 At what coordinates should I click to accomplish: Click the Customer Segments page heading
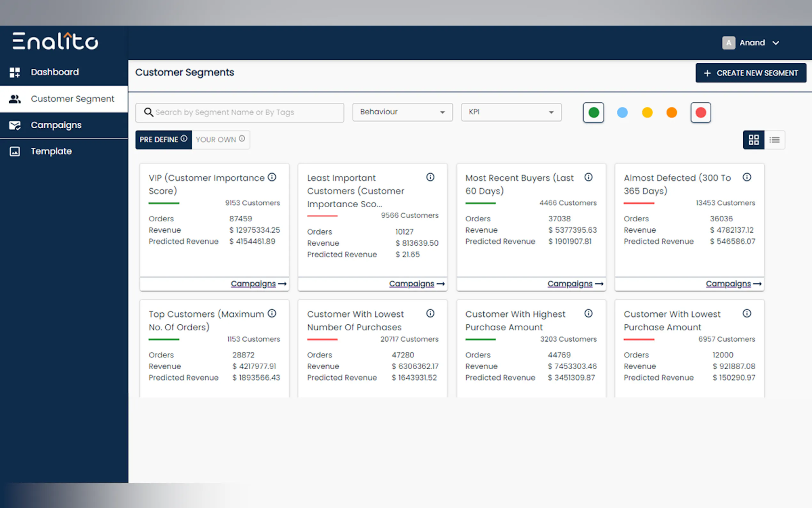tap(185, 72)
